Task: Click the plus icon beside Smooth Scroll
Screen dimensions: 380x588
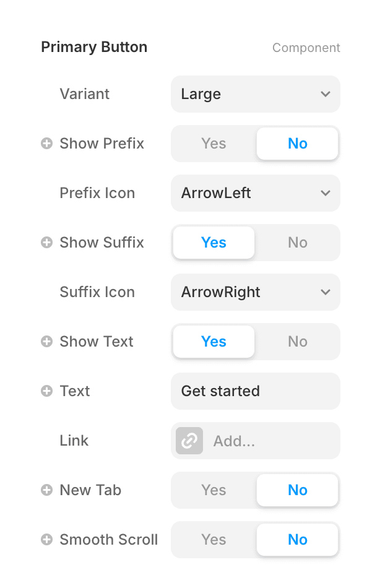Action: [x=46, y=539]
